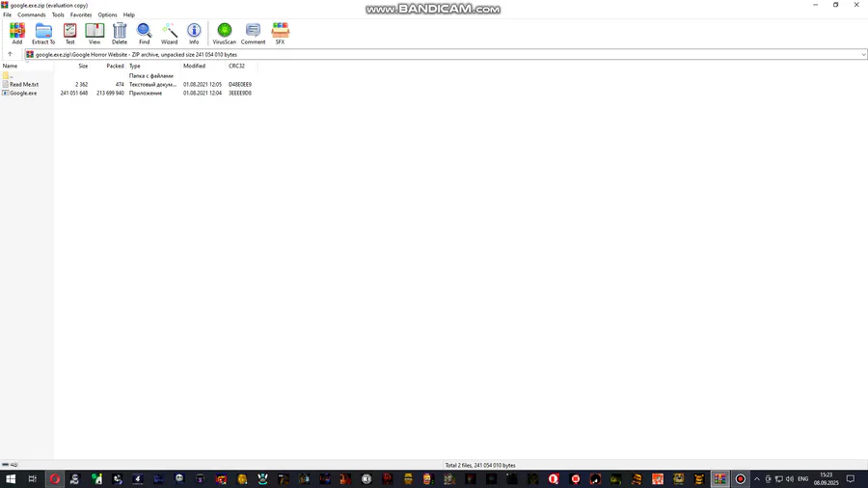Select the Read Me.txt file
Image resolution: width=868 pixels, height=488 pixels.
[24, 85]
